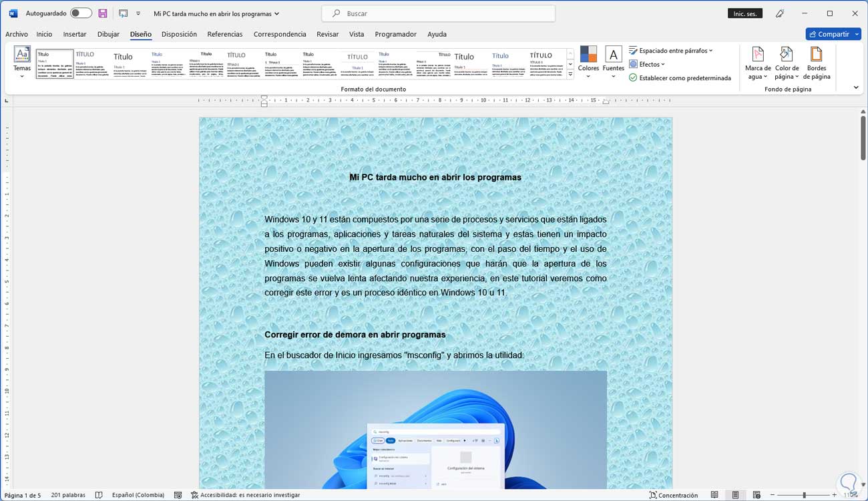868x501 pixels.
Task: Click the vertical scrollbar thumb
Action: (863, 138)
